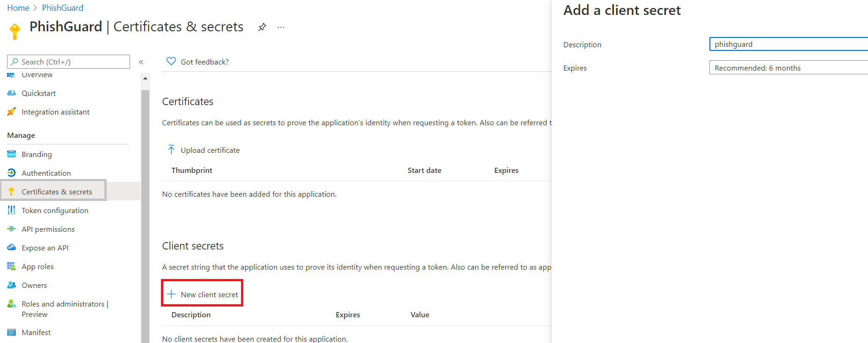The width and height of the screenshot is (868, 343).
Task: Click sidebar scrollbar up arrow
Action: point(145,78)
